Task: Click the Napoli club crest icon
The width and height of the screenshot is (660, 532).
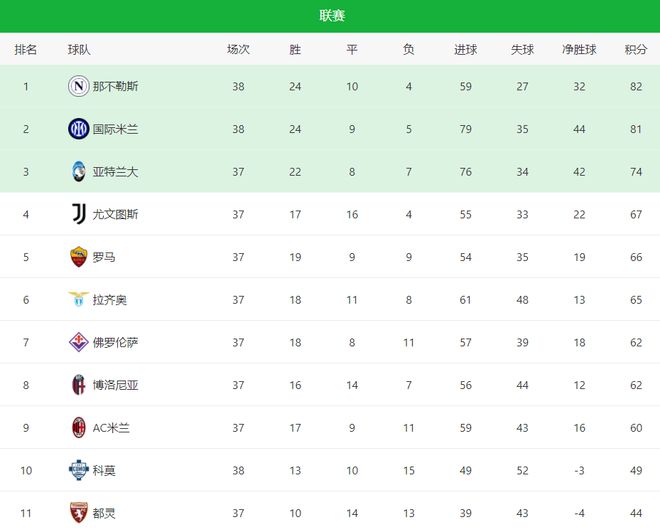Action: (78, 86)
